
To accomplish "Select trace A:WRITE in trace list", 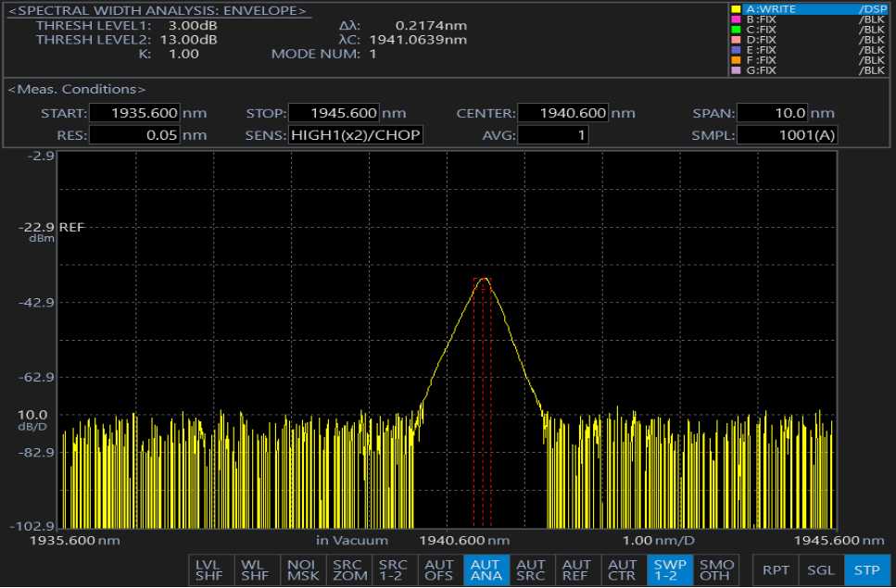I will pos(808,9).
